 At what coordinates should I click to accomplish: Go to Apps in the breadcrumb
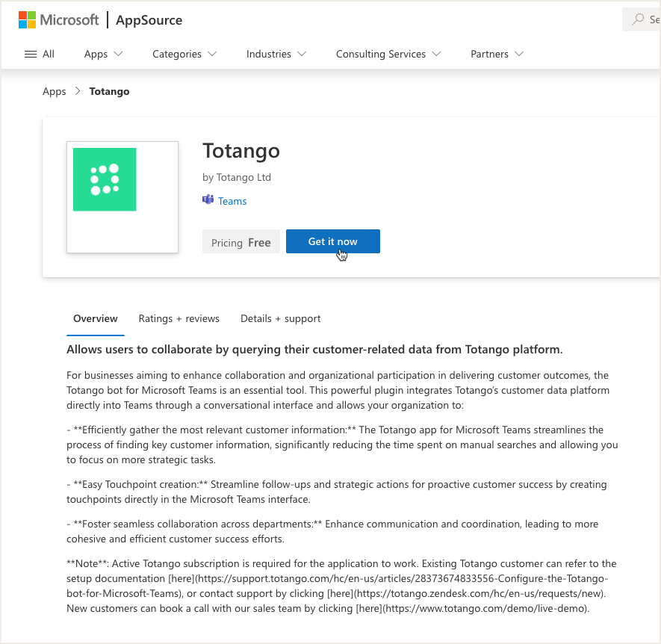[x=55, y=91]
